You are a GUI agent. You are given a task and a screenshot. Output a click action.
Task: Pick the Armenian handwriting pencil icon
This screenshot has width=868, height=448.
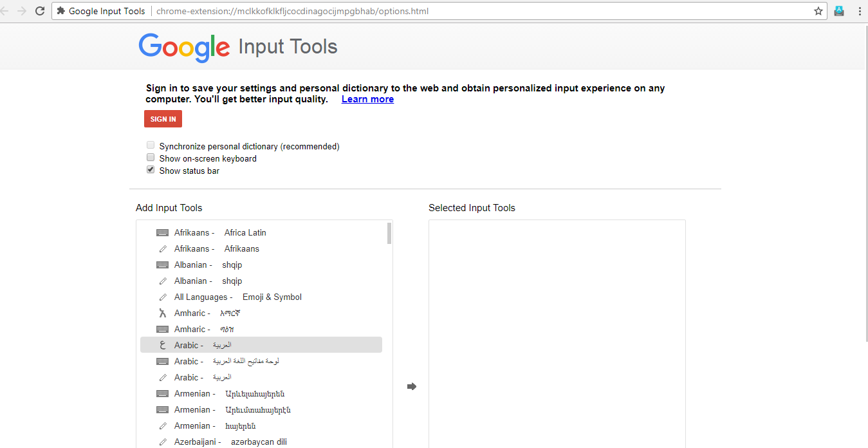tap(163, 426)
